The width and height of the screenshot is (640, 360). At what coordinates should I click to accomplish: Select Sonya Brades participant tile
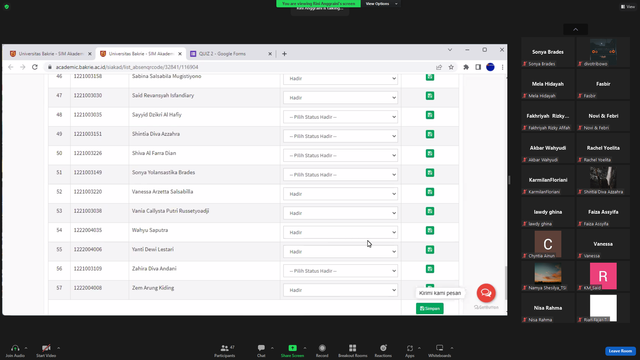point(547,52)
